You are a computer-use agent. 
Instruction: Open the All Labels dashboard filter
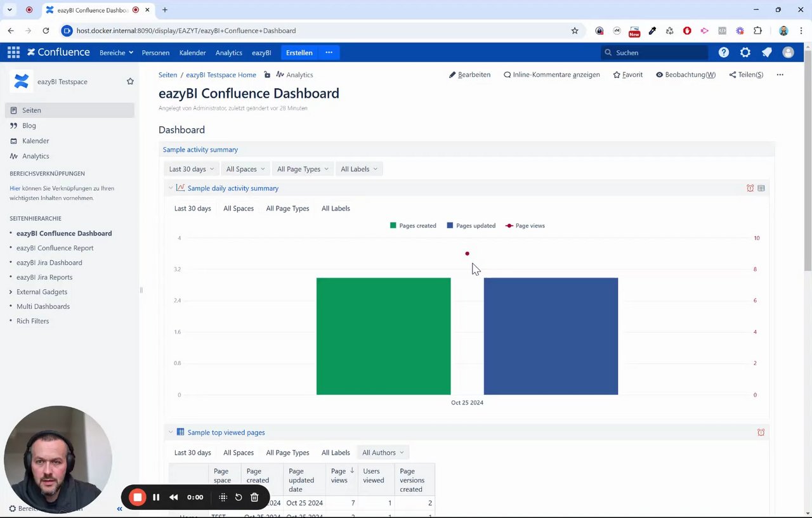point(359,169)
